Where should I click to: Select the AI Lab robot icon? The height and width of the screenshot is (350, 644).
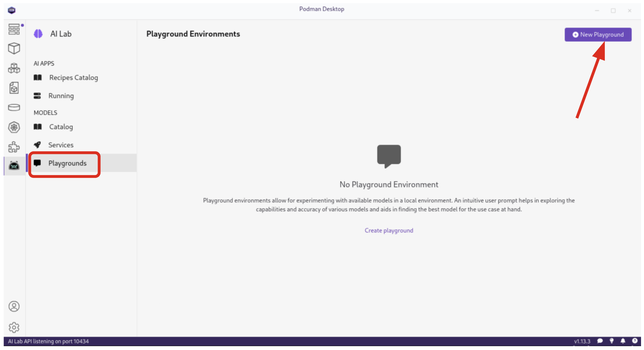(14, 165)
